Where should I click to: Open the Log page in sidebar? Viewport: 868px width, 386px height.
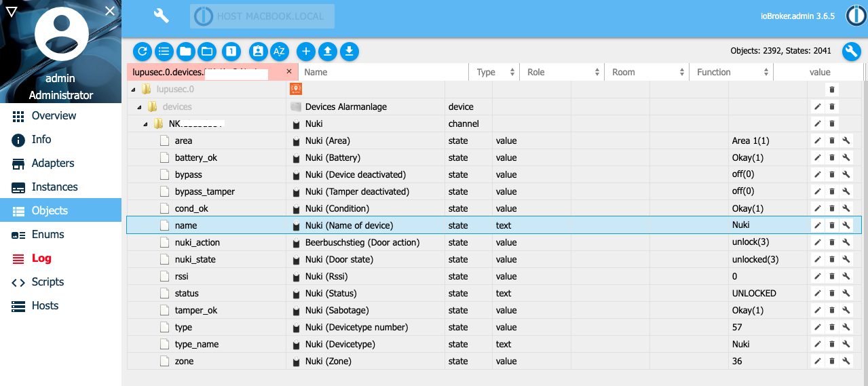(60, 258)
